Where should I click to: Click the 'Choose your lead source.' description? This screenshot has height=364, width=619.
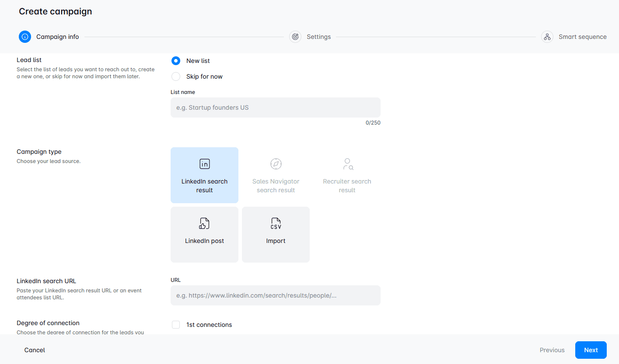coord(49,161)
